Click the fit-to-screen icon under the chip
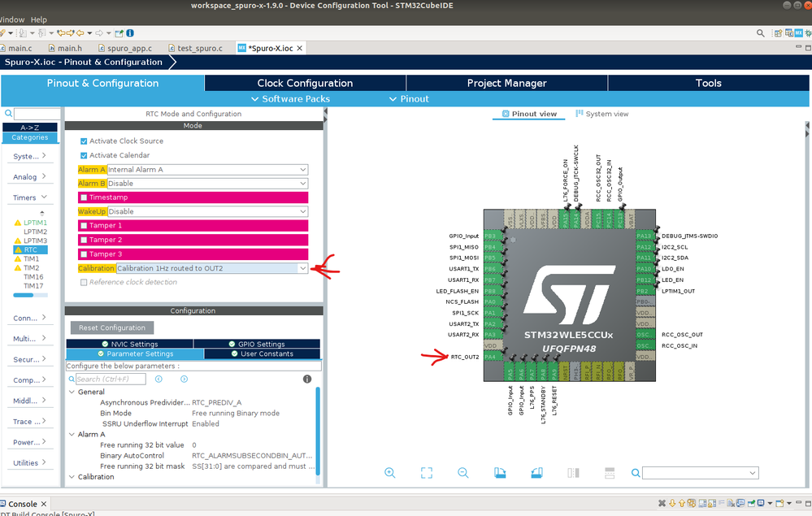The height and width of the screenshot is (516, 812). pyautogui.click(x=426, y=472)
